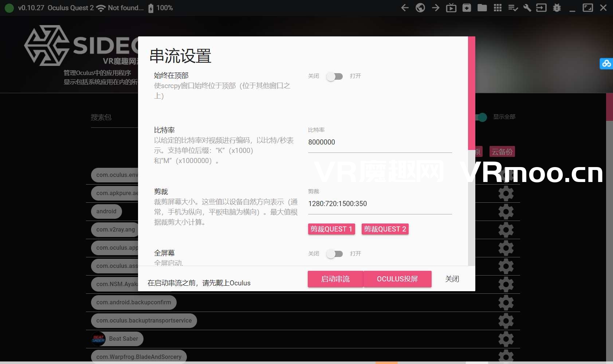Click the 启动串流 start streaming button
Viewport: 613px width, 364px height.
pos(335,279)
